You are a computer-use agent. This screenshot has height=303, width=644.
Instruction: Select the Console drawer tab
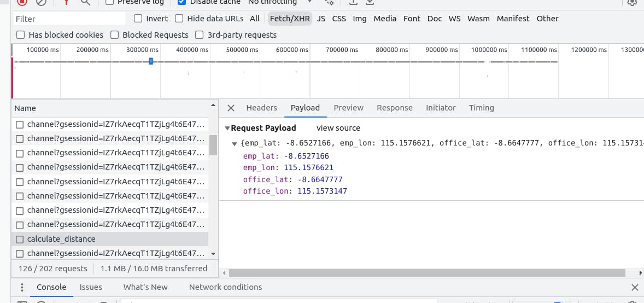pyautogui.click(x=51, y=287)
